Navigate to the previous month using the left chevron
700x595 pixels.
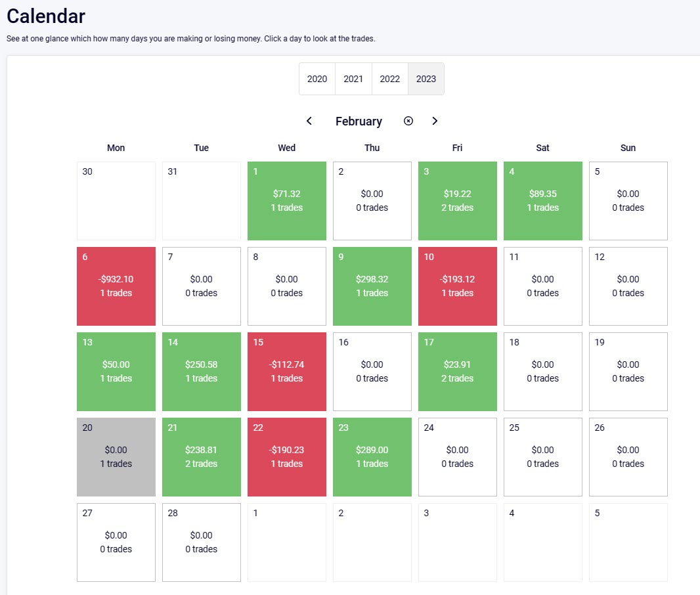[x=309, y=121]
